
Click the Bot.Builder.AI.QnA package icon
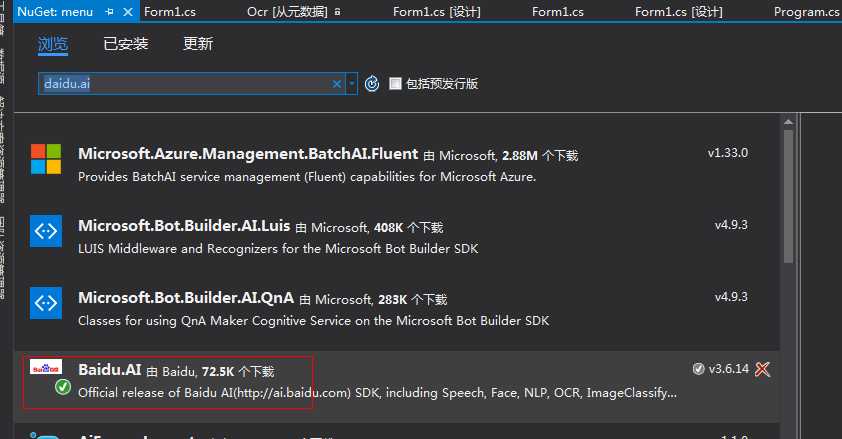pyautogui.click(x=46, y=303)
